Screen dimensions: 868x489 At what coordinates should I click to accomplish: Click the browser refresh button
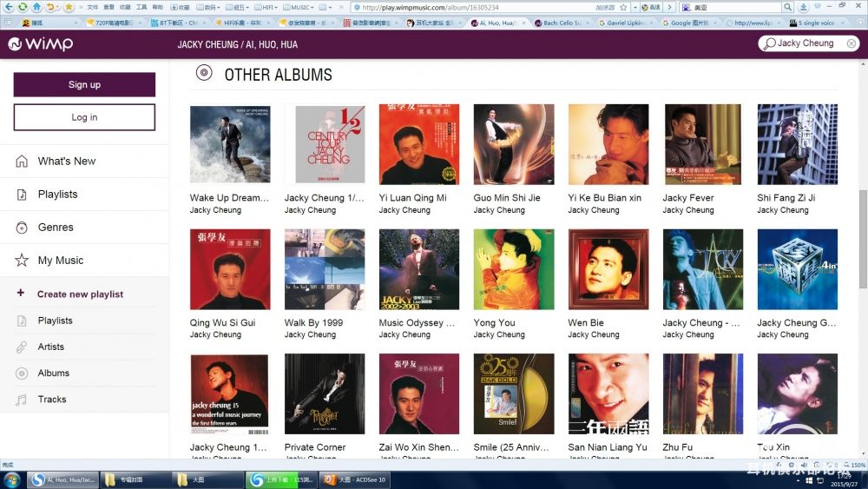point(23,7)
